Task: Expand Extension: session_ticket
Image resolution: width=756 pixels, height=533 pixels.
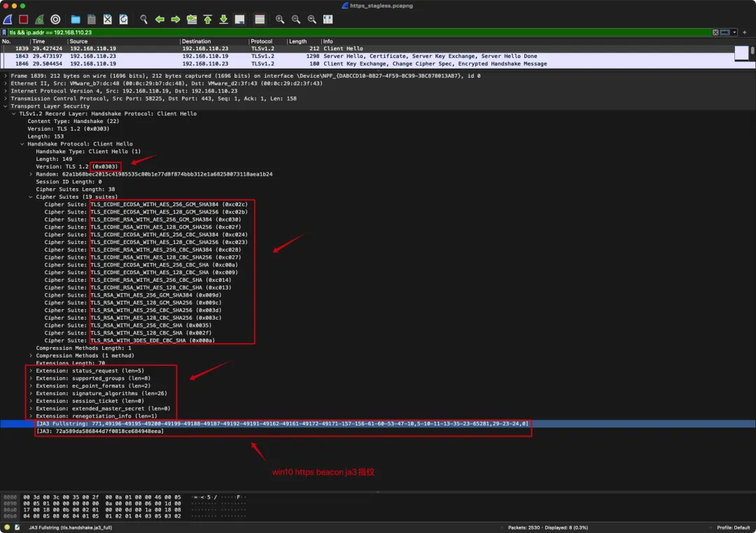Action: 31,401
